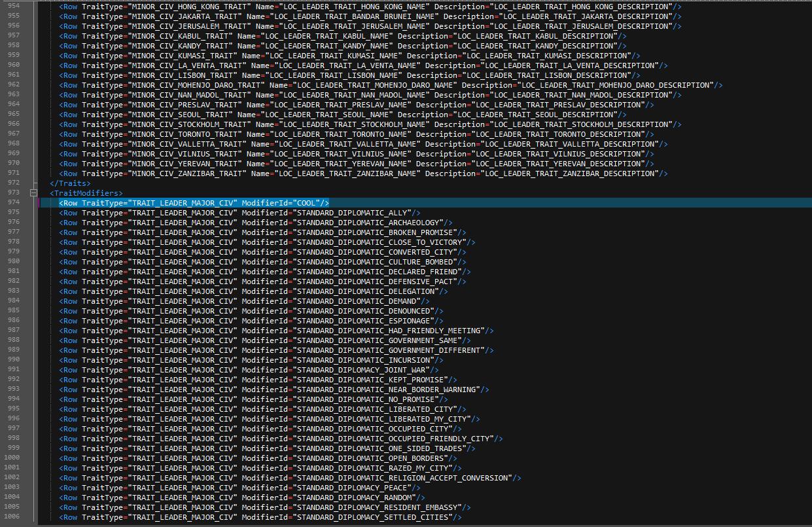Click the MINOR_CIV_HONG_KONG_TRAIT value
The height and width of the screenshot is (527, 812).
tap(189, 7)
